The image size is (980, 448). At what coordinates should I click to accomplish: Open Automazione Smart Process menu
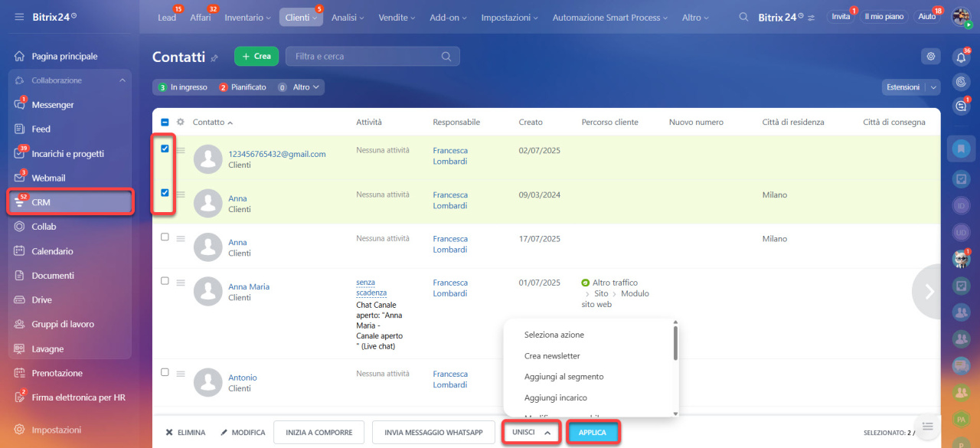pos(611,17)
